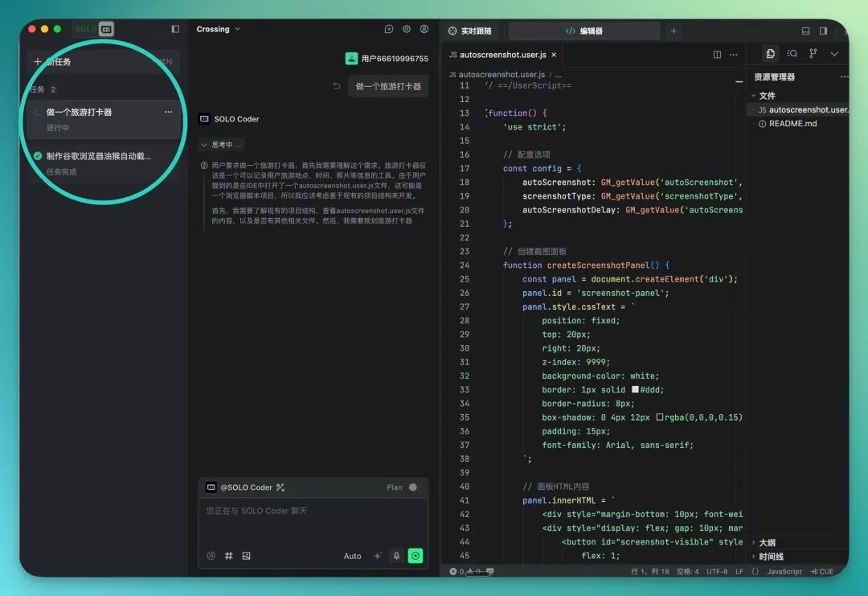Close the autoscreenshot.user.js tab
Image resolution: width=868 pixels, height=596 pixels.
[554, 54]
